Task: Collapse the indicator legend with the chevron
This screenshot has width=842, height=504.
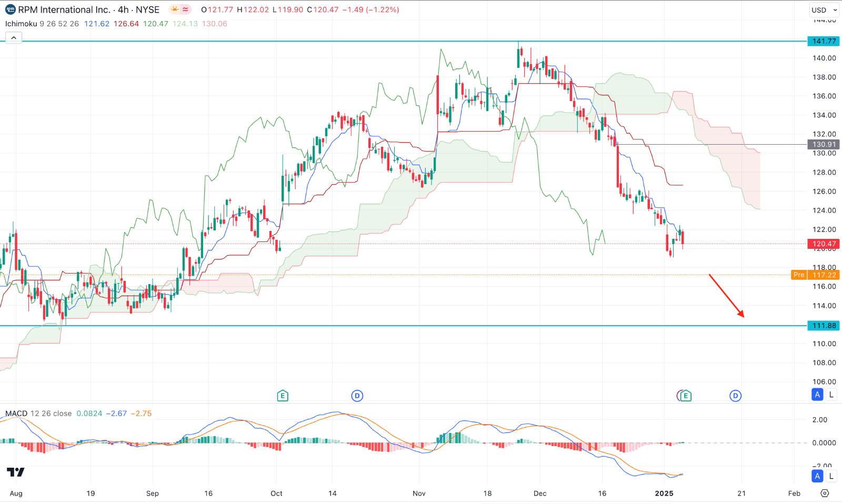Action: (x=14, y=37)
